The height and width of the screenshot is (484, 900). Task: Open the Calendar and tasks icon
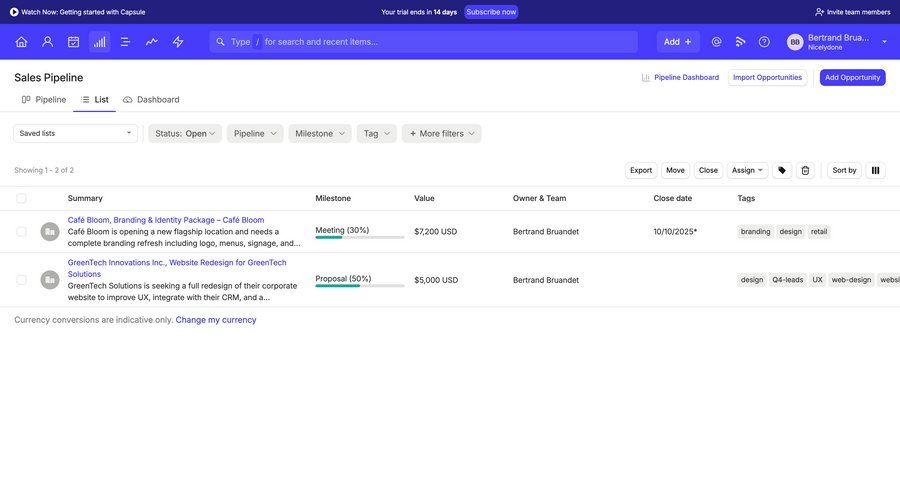pos(73,42)
